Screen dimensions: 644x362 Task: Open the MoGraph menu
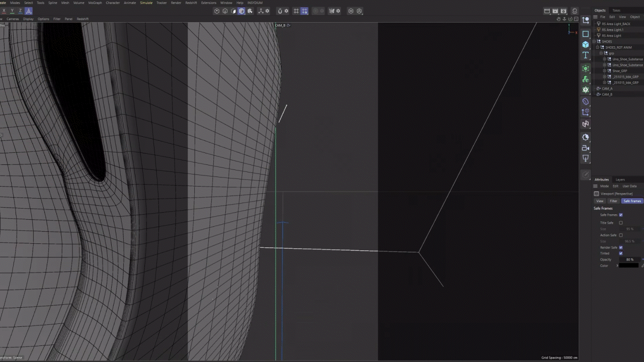(x=95, y=3)
